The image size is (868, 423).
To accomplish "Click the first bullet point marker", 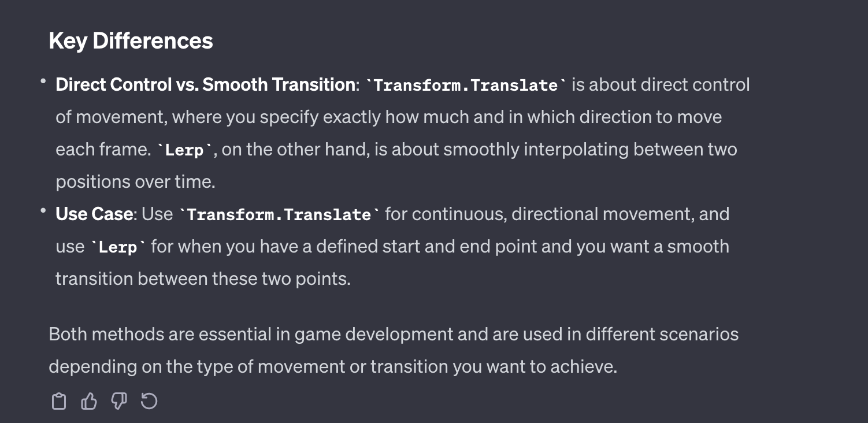I will (43, 82).
